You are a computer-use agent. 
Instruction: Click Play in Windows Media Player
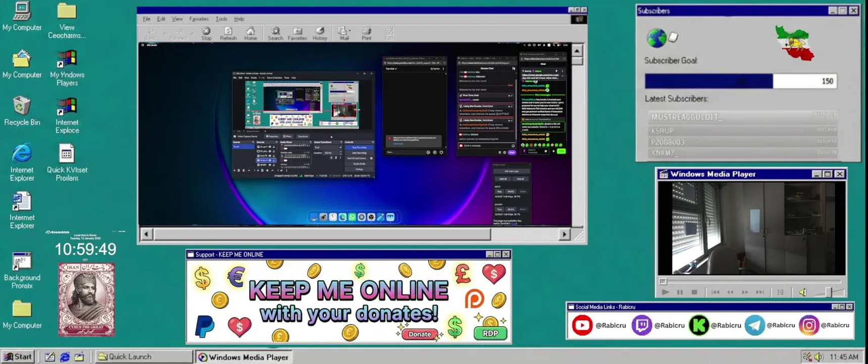[x=666, y=292]
